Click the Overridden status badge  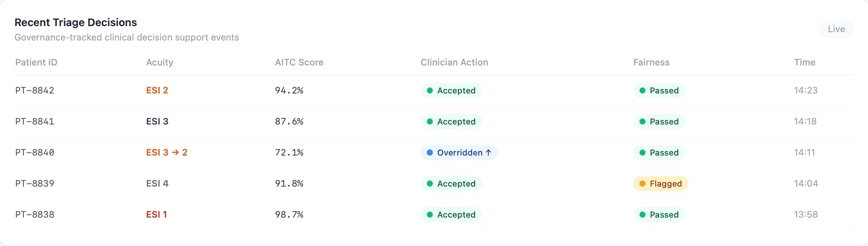pos(459,153)
